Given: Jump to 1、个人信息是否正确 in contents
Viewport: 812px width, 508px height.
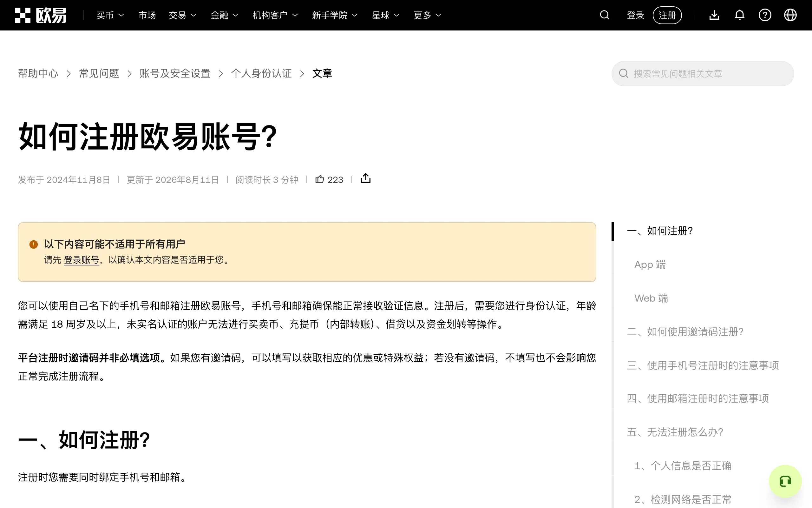Looking at the screenshot, I should tap(683, 466).
